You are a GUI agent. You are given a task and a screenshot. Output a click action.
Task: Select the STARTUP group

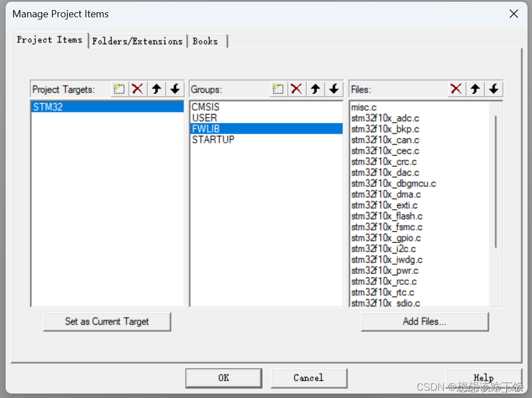267,140
